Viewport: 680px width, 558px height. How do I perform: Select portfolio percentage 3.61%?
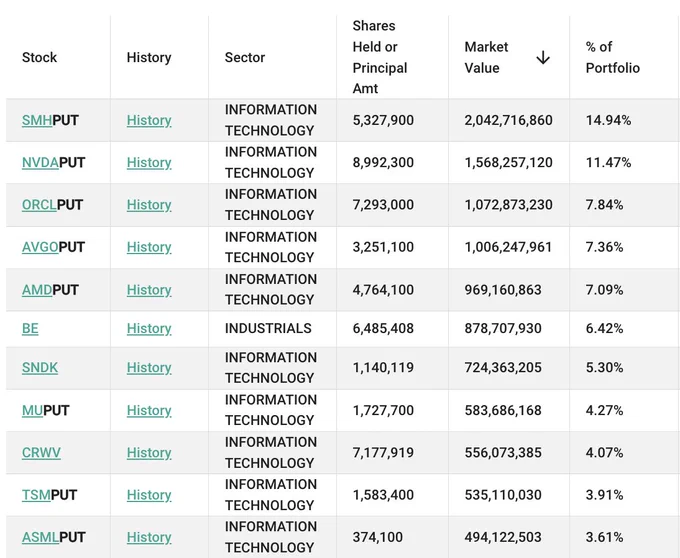(604, 537)
